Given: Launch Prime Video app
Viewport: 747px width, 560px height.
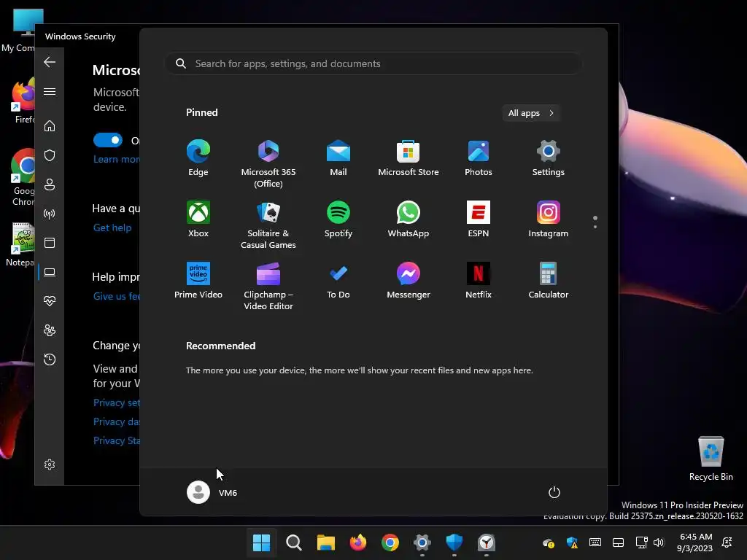Looking at the screenshot, I should pyautogui.click(x=198, y=281).
